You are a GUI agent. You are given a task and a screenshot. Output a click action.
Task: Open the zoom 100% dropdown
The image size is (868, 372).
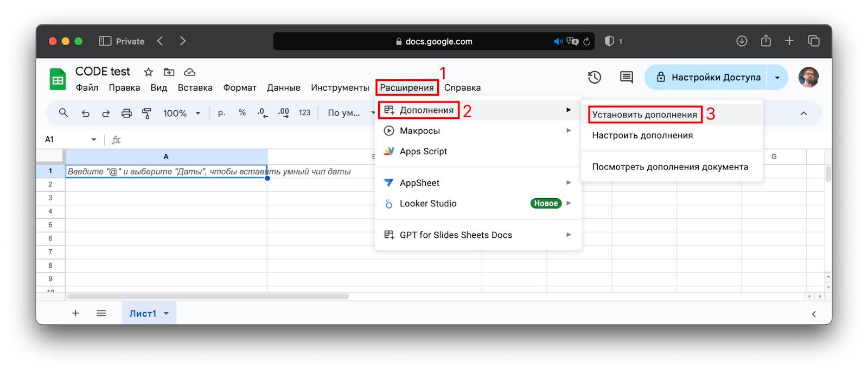(182, 113)
